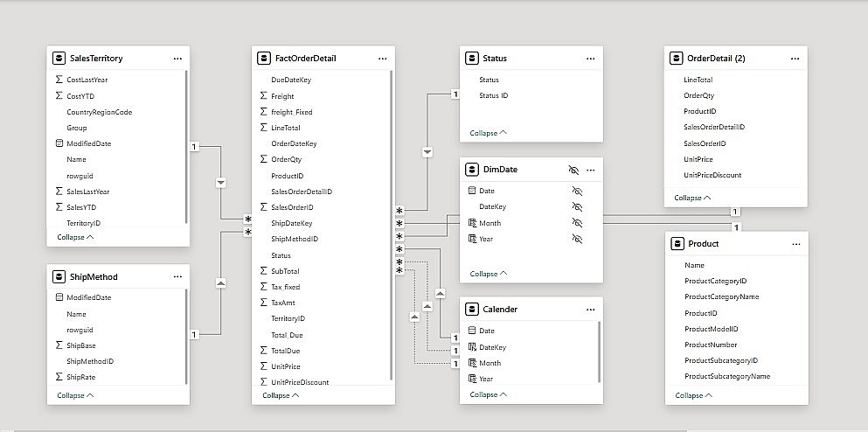Open the DimDate table options menu

coord(591,170)
